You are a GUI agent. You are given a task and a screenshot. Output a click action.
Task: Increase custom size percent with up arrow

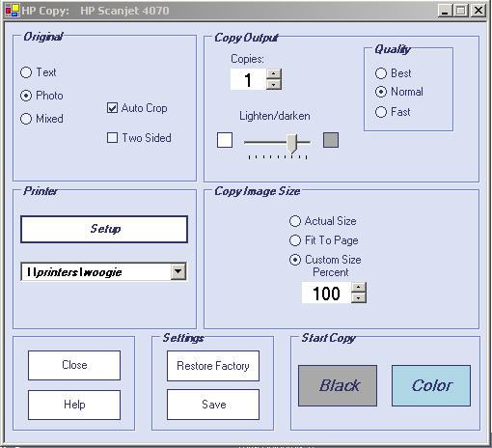[x=359, y=287]
